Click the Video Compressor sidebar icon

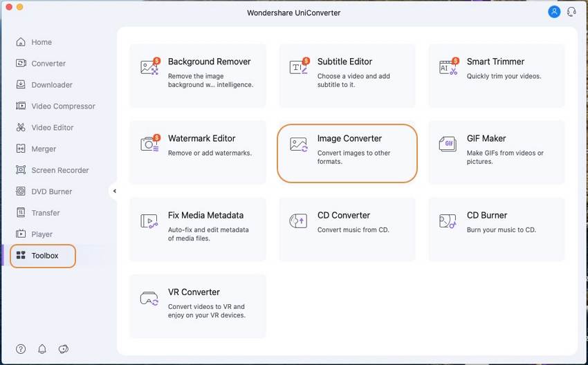[21, 106]
